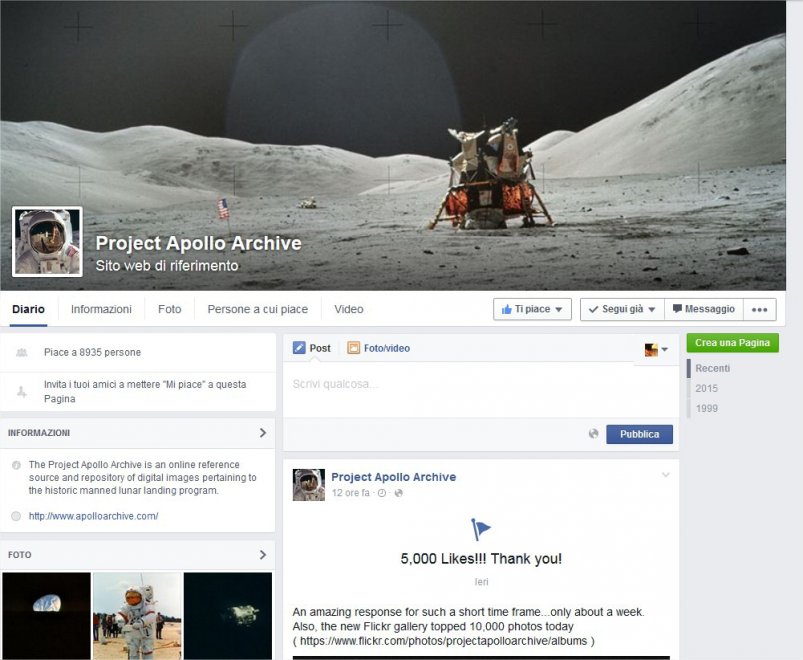Switch to the Informazioni tab
The width and height of the screenshot is (803, 660).
pyautogui.click(x=101, y=309)
